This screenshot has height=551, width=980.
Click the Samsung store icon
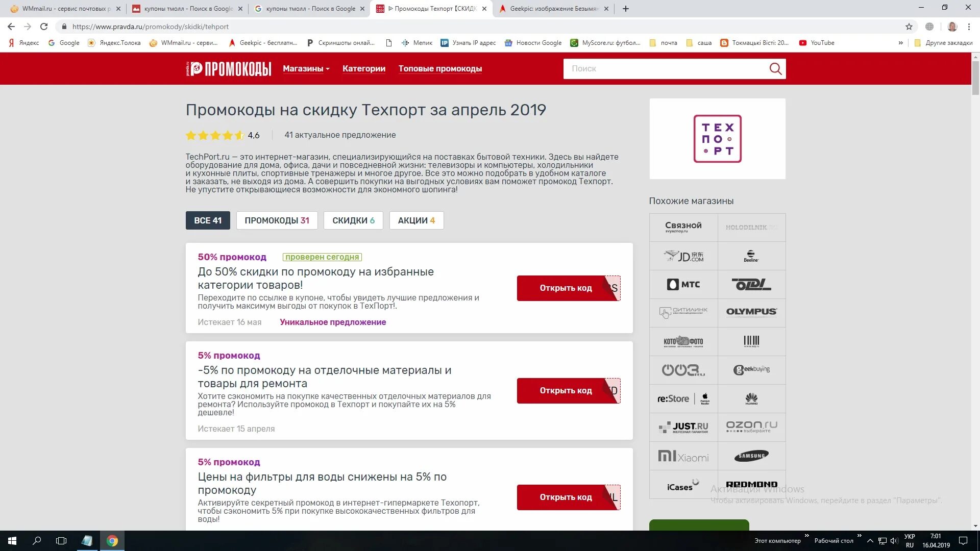(751, 456)
